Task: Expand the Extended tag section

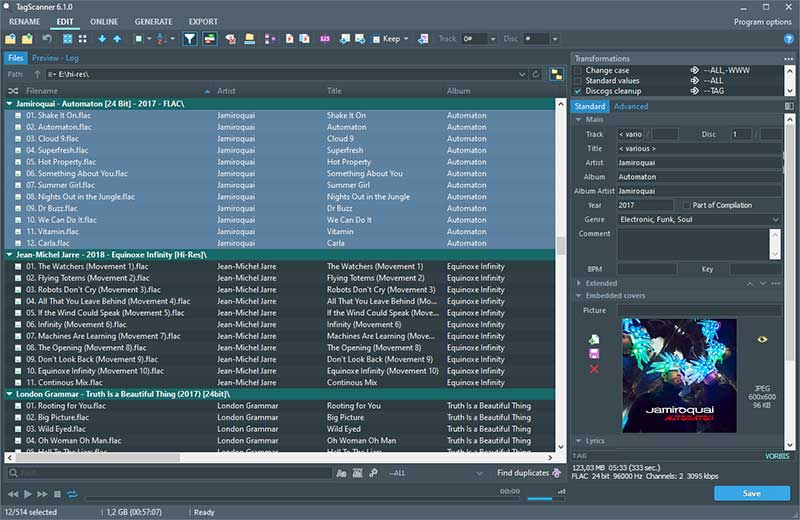Action: click(x=578, y=283)
